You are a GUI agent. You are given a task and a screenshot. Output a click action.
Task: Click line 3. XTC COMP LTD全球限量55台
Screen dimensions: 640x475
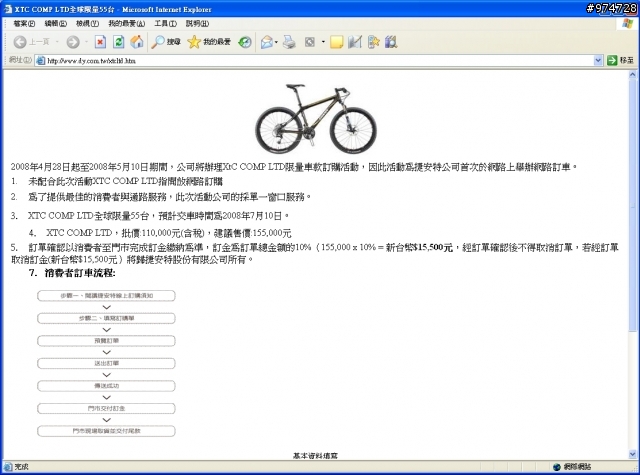(x=150, y=215)
